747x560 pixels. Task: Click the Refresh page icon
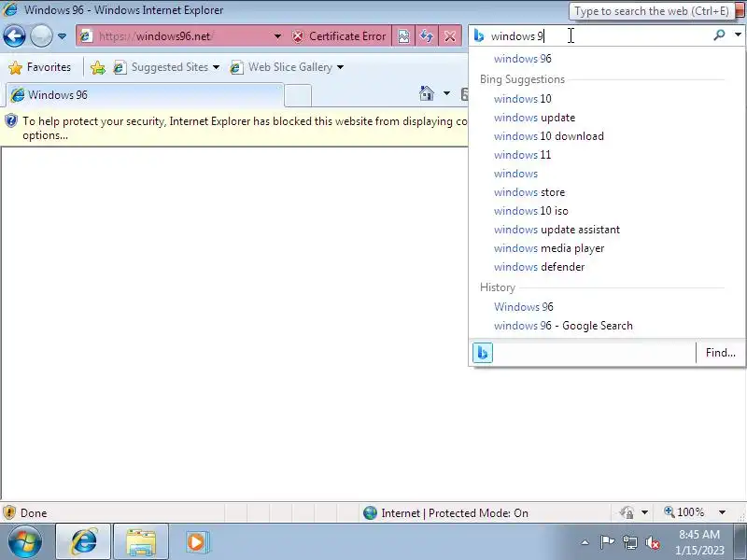pos(427,36)
